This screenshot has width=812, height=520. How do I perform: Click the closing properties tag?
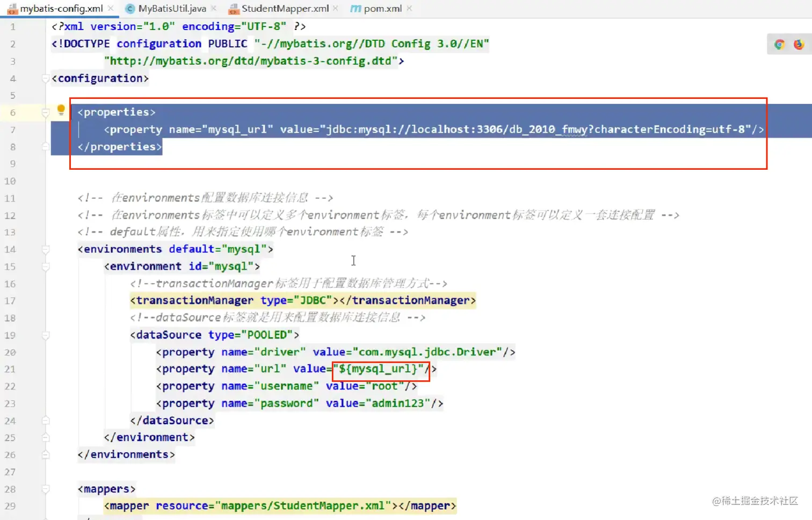(120, 147)
